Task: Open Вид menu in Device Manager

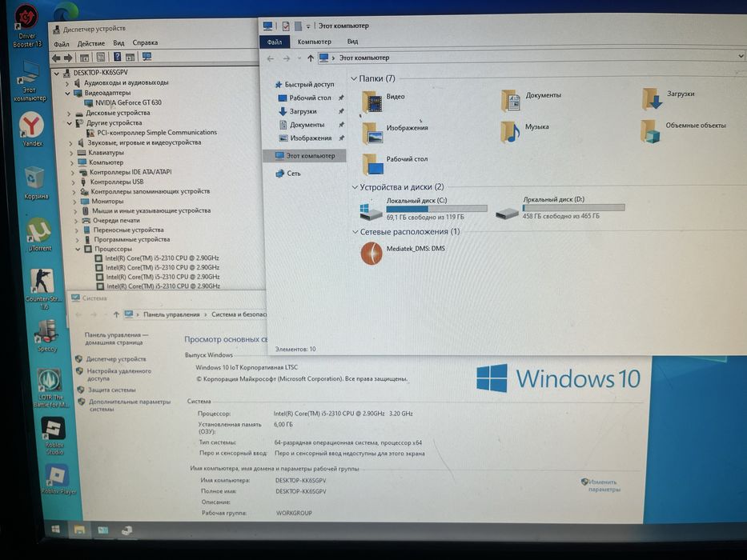Action: [x=118, y=43]
